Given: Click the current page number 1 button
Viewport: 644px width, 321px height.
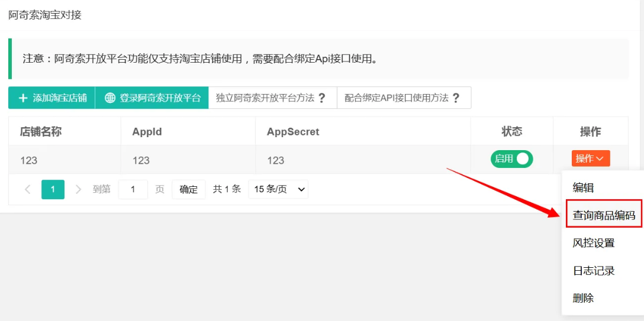Looking at the screenshot, I should tap(53, 189).
